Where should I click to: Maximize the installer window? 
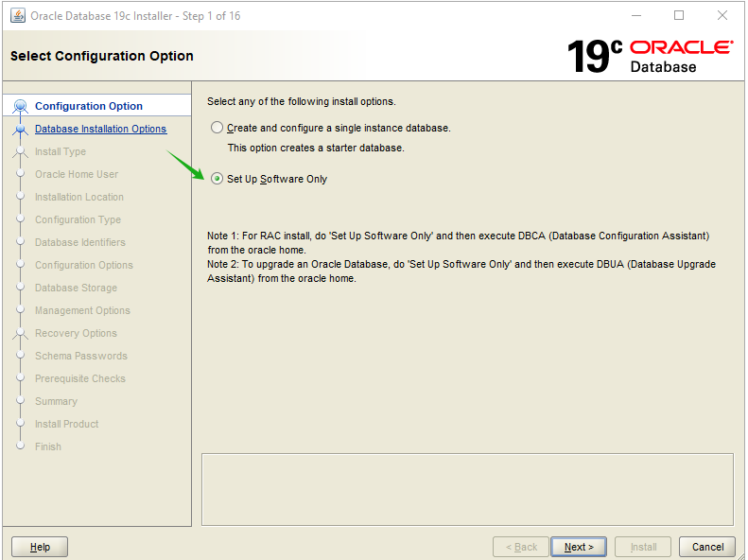point(679,15)
